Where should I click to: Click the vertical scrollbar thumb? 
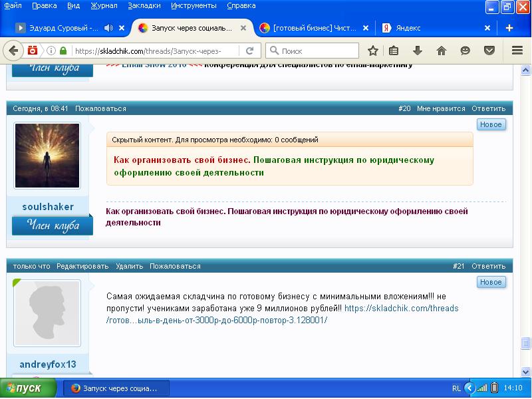click(x=525, y=343)
